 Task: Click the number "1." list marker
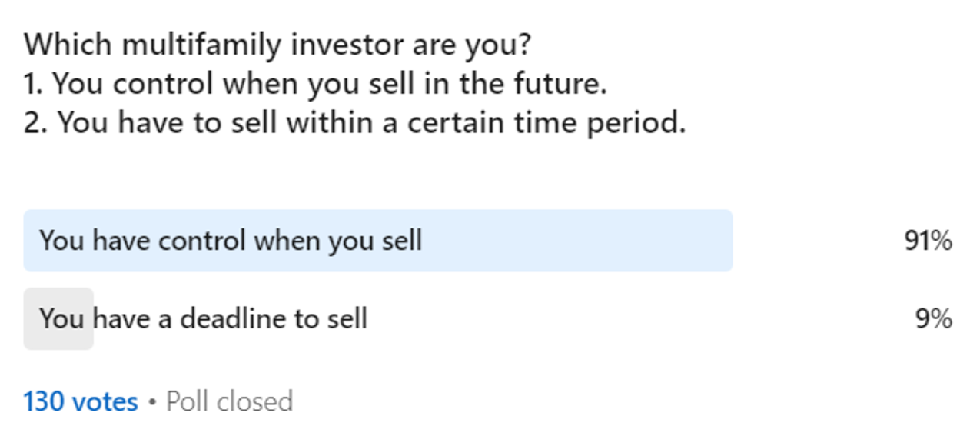[33, 83]
